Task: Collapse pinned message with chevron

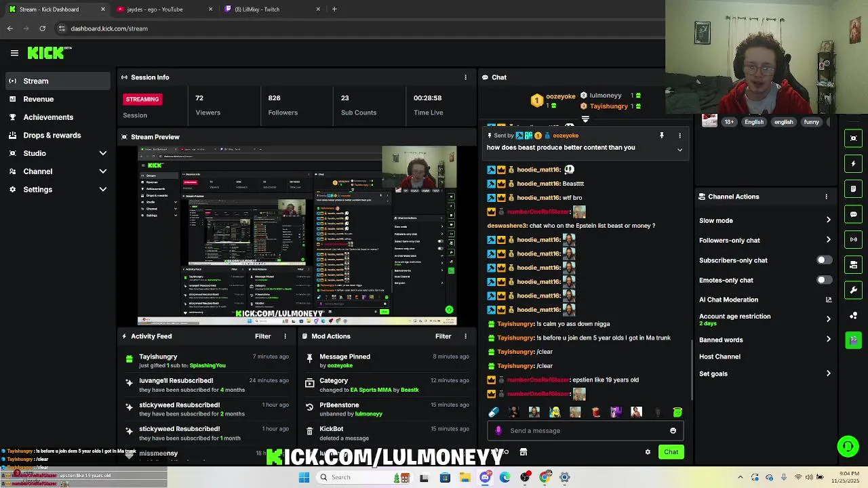Action: point(679,150)
